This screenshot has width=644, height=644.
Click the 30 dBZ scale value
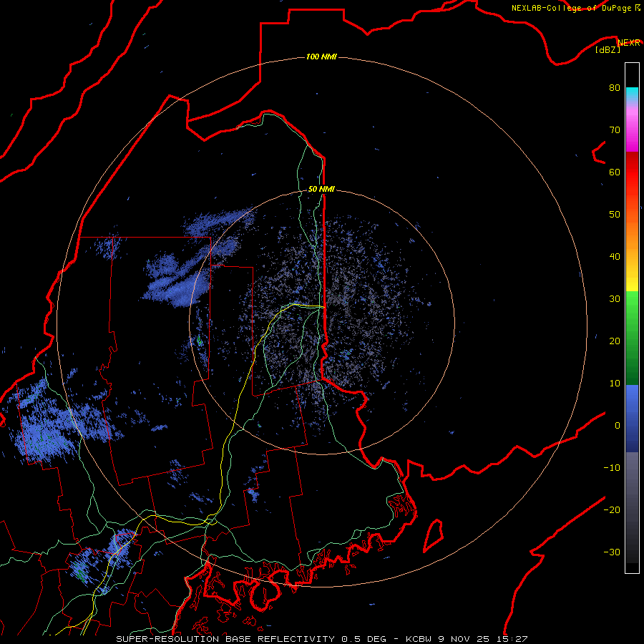tap(615, 298)
